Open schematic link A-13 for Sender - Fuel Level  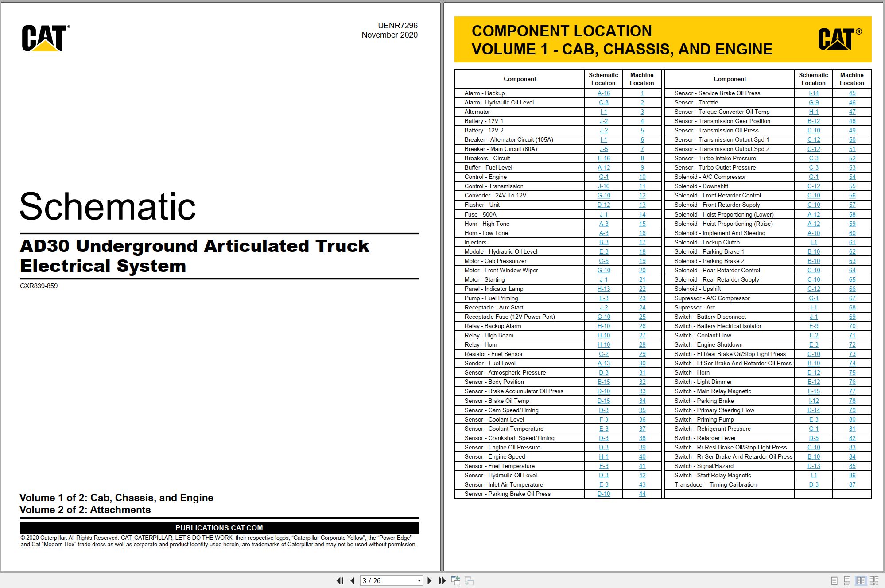coord(604,363)
